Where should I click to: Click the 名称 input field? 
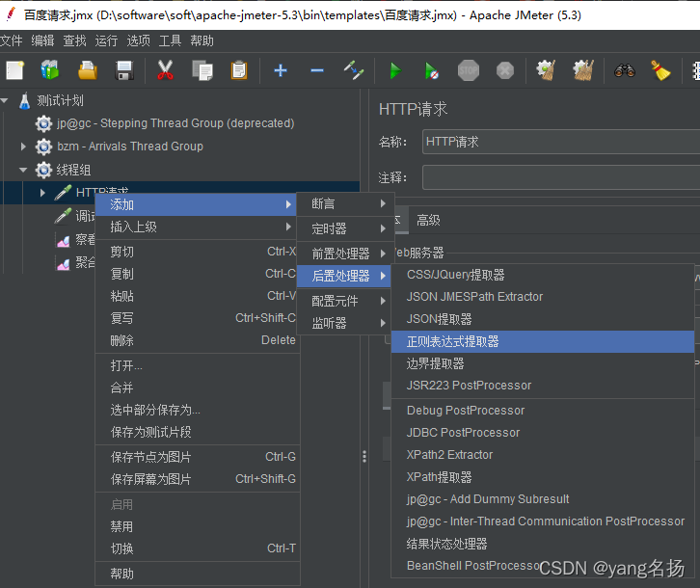pos(559,142)
